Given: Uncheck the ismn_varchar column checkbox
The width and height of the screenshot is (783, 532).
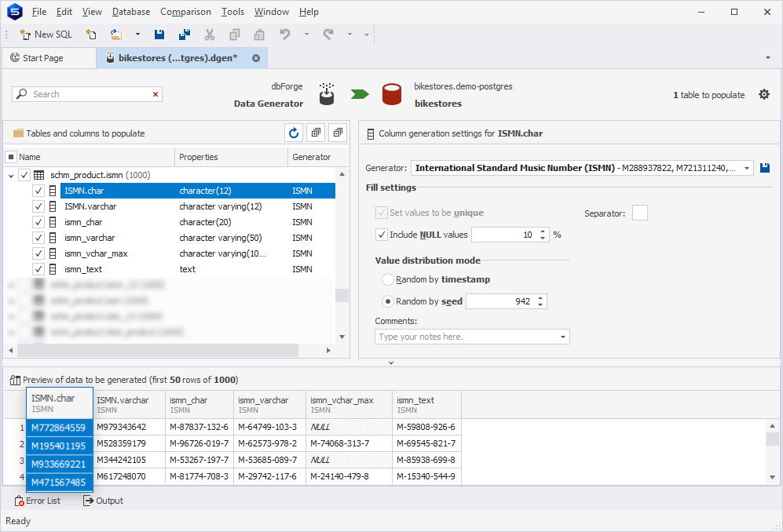Looking at the screenshot, I should [38, 238].
